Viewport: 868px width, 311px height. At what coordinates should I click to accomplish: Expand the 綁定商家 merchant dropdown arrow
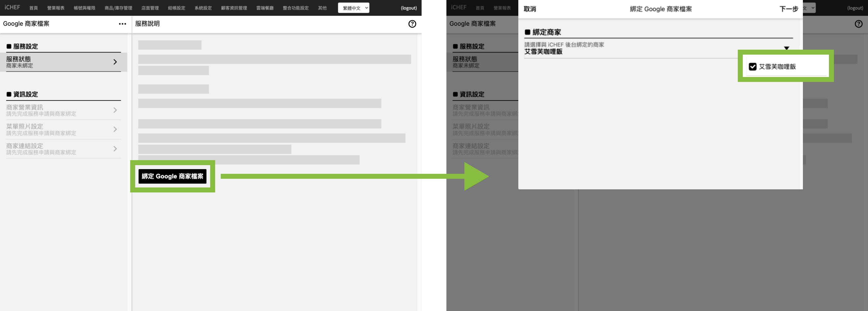tap(786, 48)
